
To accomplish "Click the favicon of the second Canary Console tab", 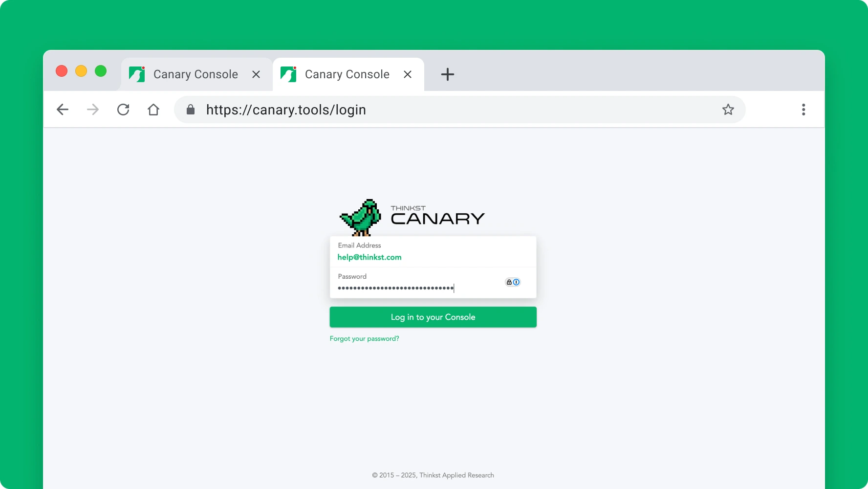I will point(288,74).
